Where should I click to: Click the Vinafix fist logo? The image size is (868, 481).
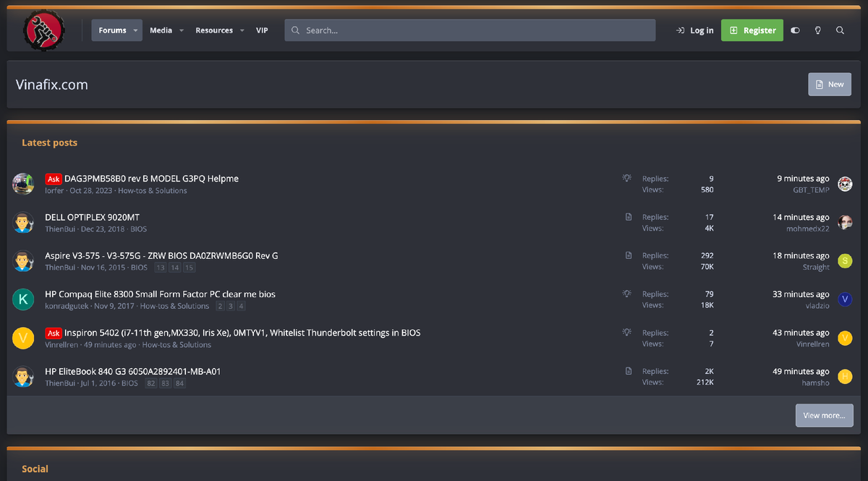44,30
